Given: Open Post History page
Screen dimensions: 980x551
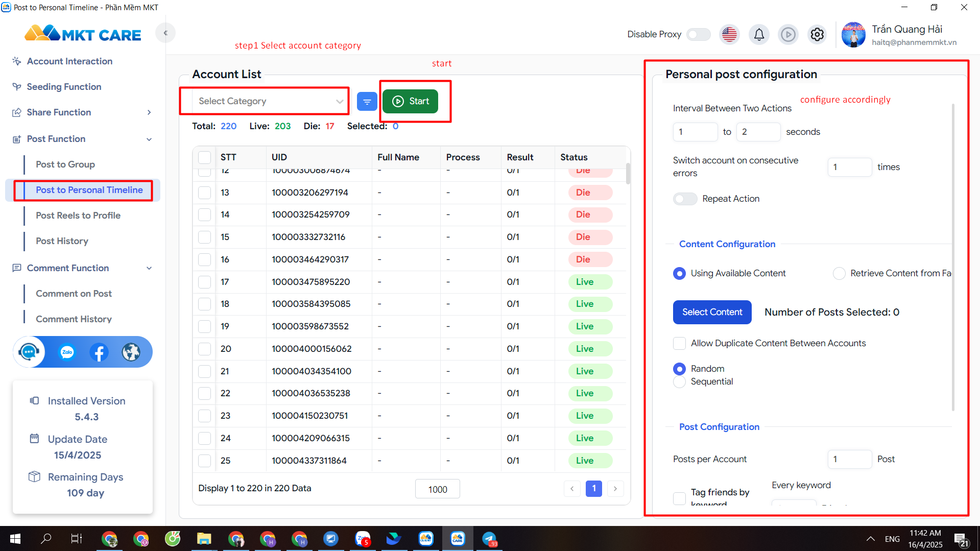Looking at the screenshot, I should click(62, 241).
